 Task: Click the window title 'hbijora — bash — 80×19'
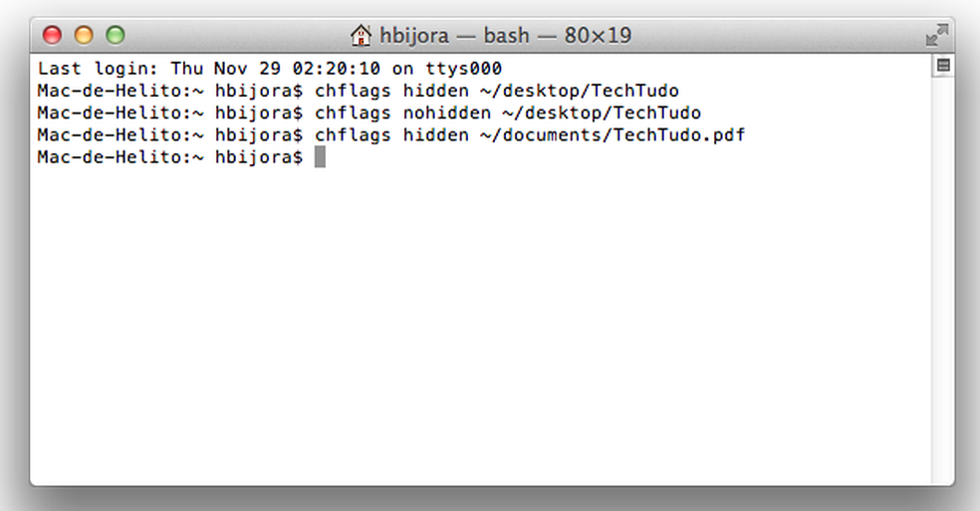[505, 36]
